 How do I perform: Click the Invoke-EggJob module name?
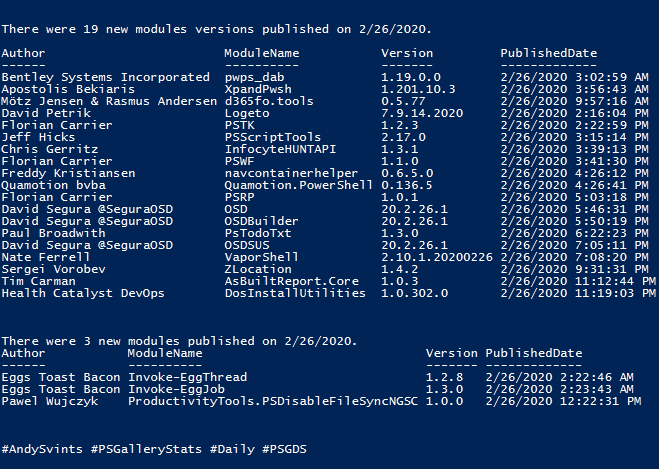coord(176,389)
